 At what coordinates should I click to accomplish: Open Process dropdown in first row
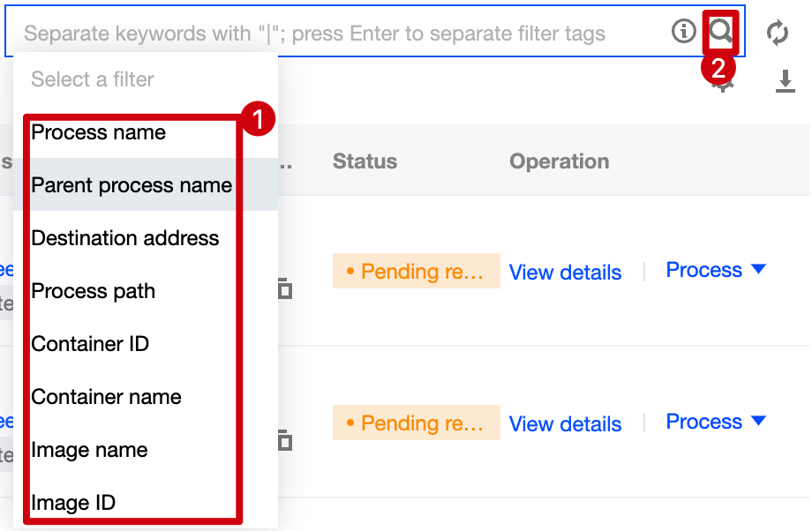coord(715,270)
